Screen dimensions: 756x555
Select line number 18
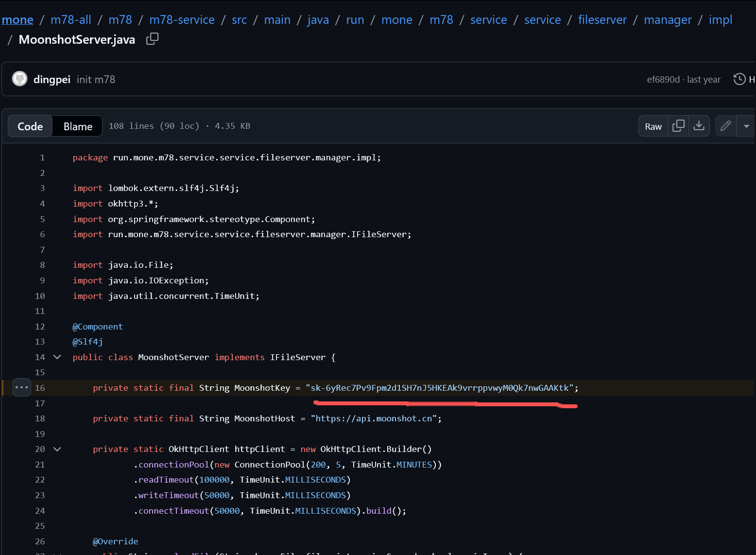(40, 418)
